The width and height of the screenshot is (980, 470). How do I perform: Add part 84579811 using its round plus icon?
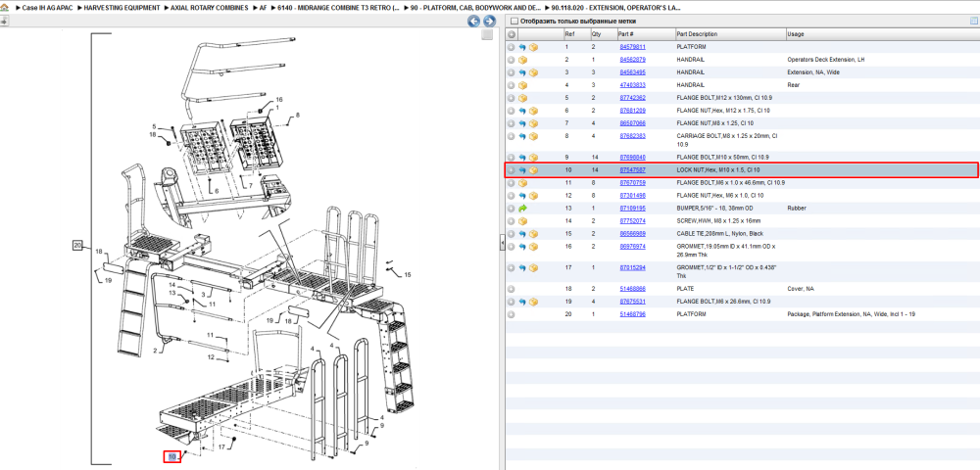pyautogui.click(x=511, y=47)
